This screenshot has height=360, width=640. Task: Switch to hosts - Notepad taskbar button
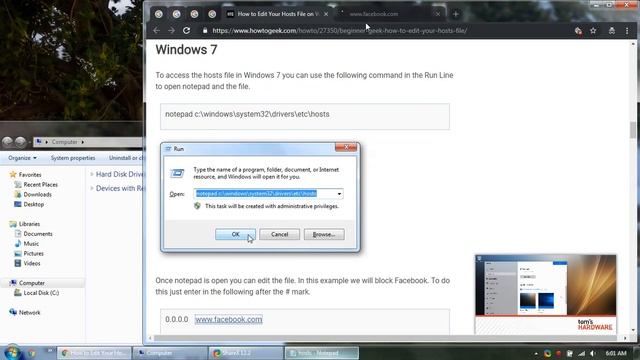click(x=322, y=353)
